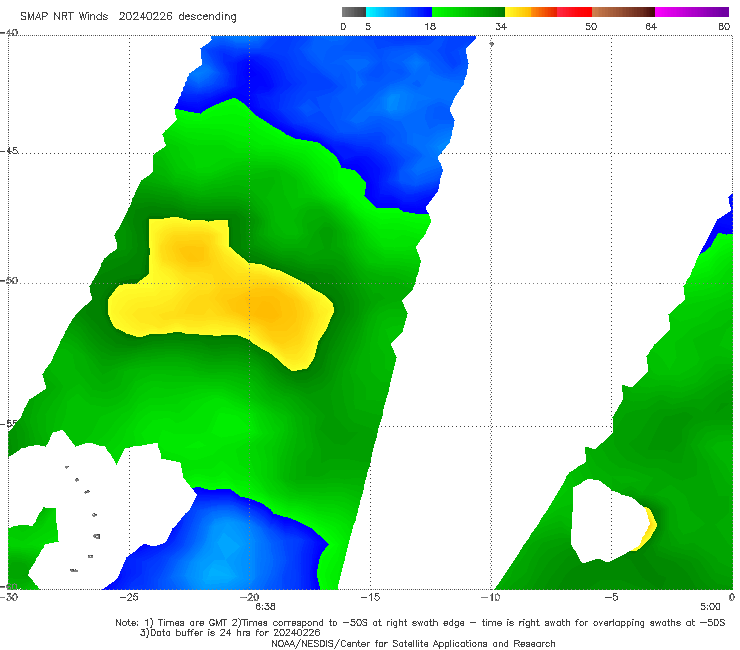Click the '6:38' swath time label
Image resolution: width=740 pixels, height=650 pixels.
265,607
